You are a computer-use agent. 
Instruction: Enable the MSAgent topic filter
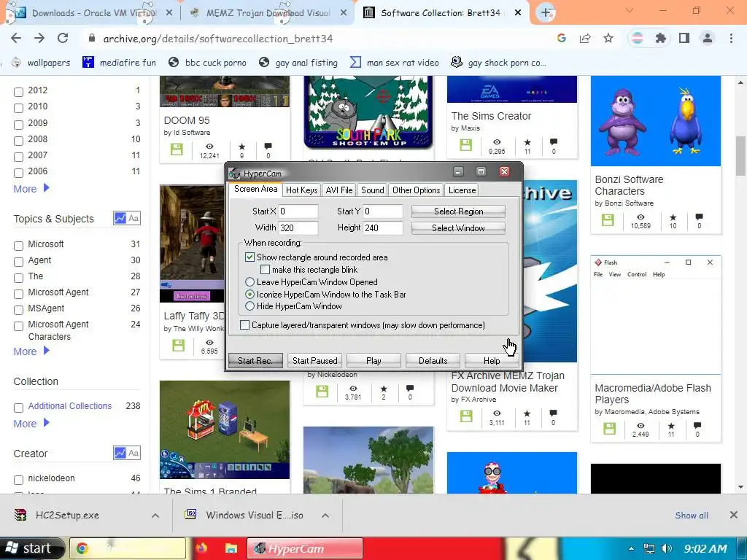coord(18,310)
